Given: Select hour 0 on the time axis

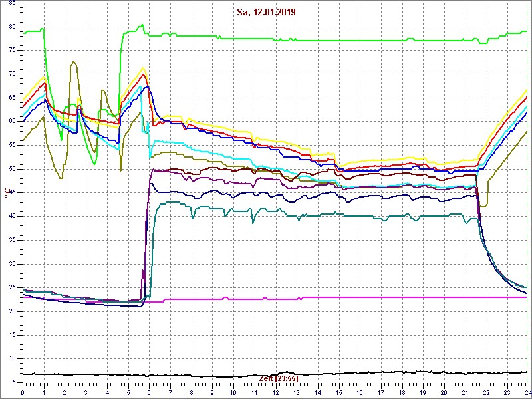Looking at the screenshot, I should click(x=23, y=392).
